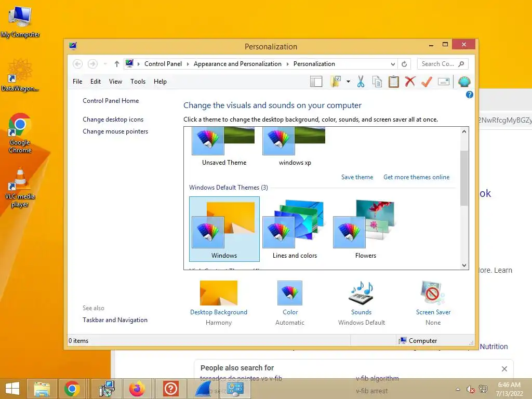Select the Windows default theme
Image resolution: width=532 pixels, height=399 pixels.
[x=224, y=229]
